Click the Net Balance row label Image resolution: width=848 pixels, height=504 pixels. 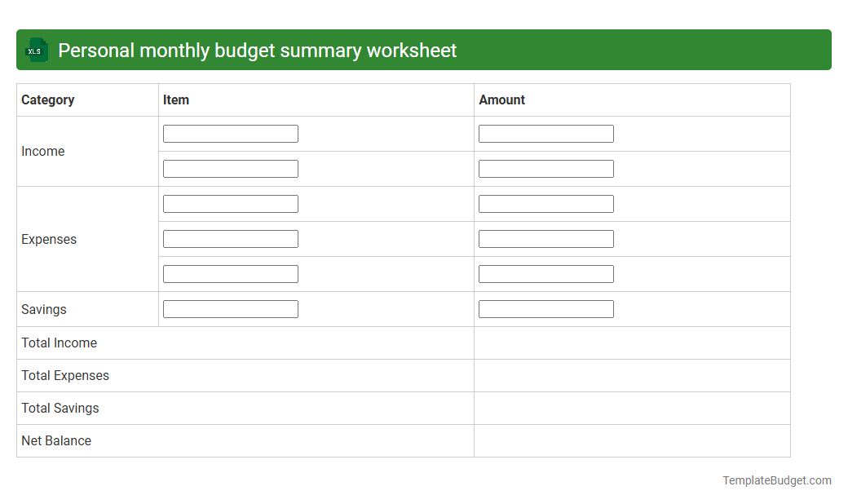click(56, 440)
